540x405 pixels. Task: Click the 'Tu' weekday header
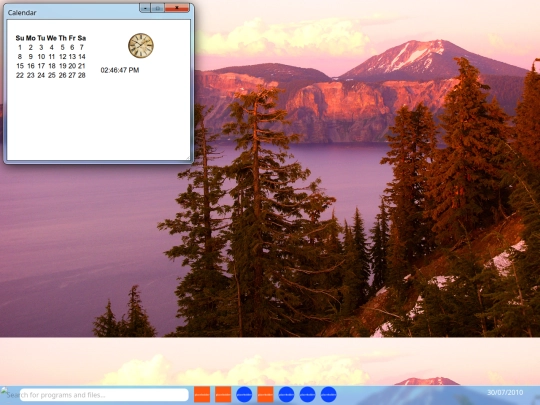41,38
